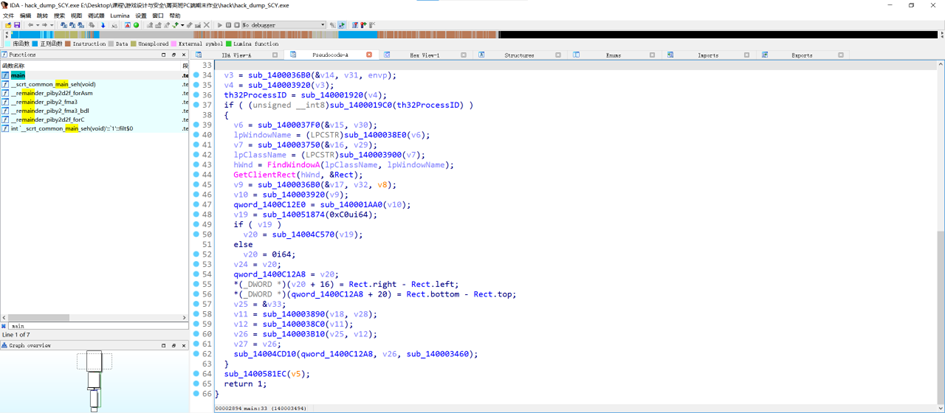Select __remainder_piby2_fma3_bdl function
This screenshot has height=413, width=945.
(x=93, y=111)
